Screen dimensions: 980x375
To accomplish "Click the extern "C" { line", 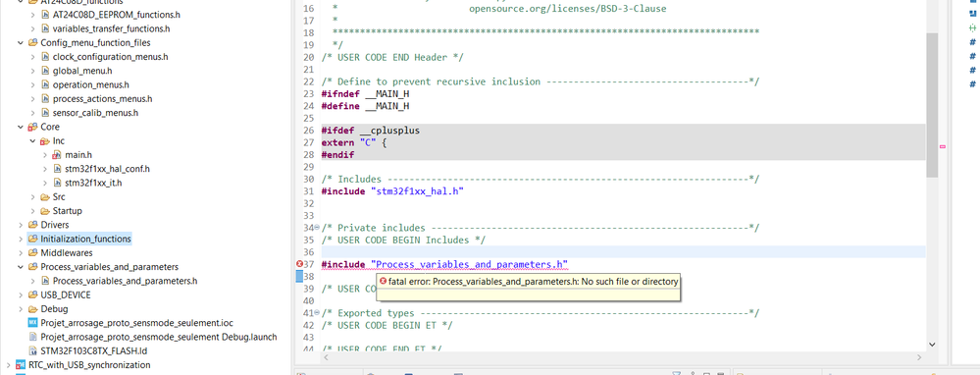I will pyautogui.click(x=354, y=142).
